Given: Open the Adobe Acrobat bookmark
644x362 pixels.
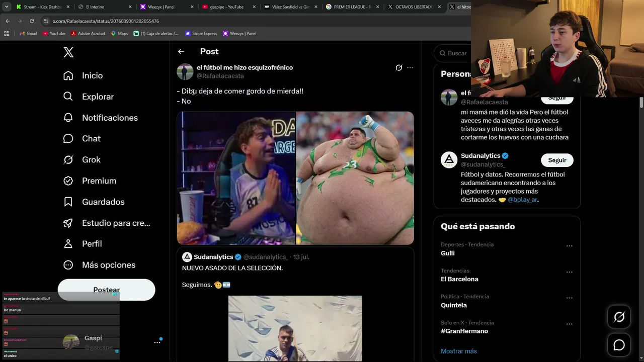Looking at the screenshot, I should [x=88, y=34].
